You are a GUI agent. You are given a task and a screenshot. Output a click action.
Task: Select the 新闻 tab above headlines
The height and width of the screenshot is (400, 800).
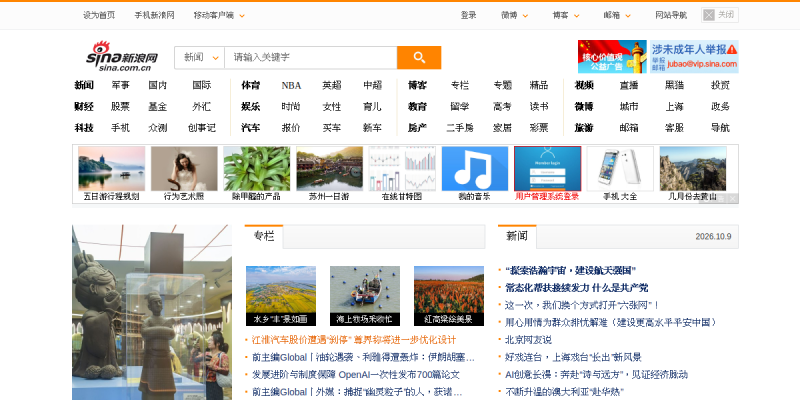[x=517, y=236]
